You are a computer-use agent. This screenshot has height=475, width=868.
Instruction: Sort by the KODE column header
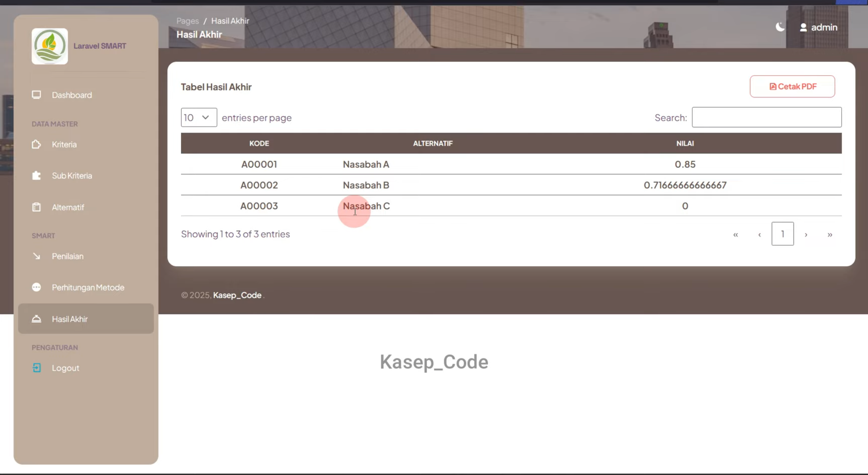[x=259, y=143]
